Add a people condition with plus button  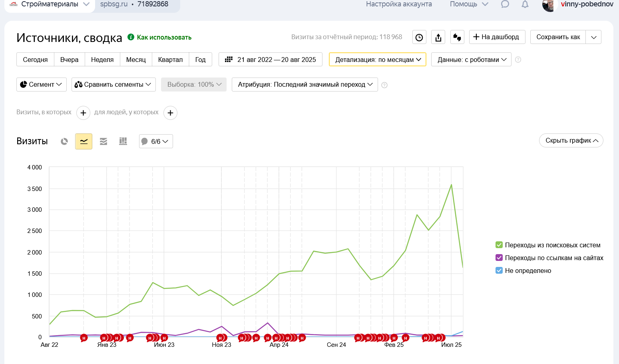tap(170, 113)
